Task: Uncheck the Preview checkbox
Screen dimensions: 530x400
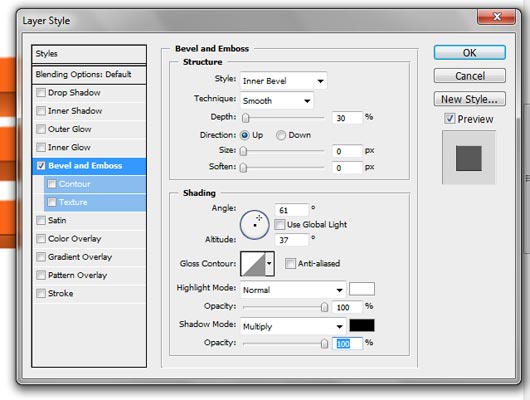Action: (x=450, y=119)
